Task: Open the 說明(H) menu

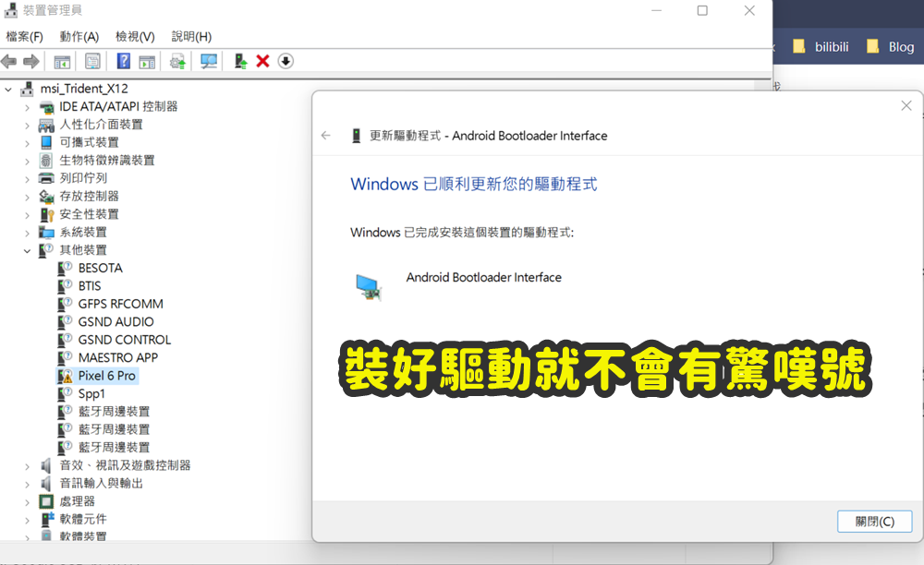Action: coord(191,37)
